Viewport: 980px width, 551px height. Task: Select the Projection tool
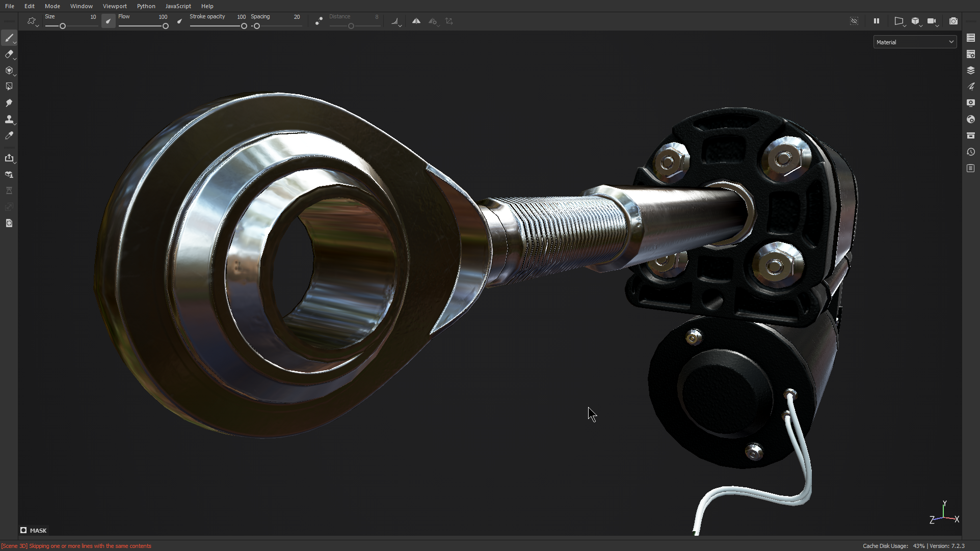tap(9, 71)
